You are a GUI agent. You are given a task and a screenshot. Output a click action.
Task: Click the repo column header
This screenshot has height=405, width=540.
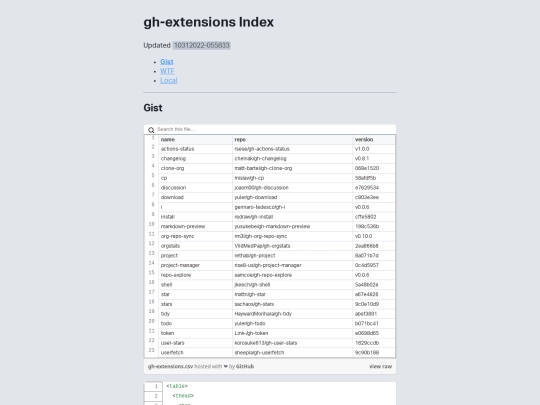click(x=292, y=139)
